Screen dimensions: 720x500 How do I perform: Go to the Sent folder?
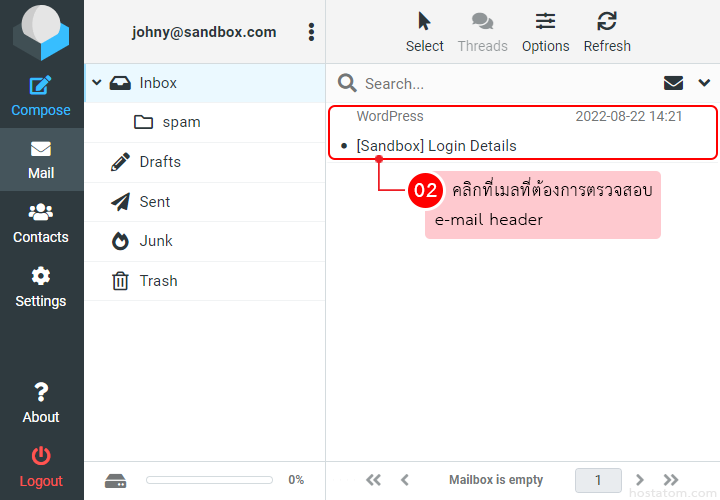(x=154, y=202)
